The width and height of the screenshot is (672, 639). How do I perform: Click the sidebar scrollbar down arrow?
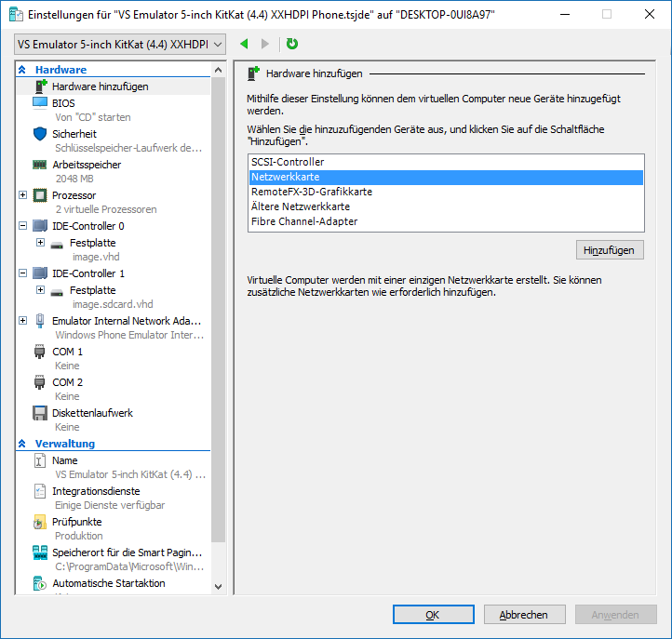pos(218,587)
